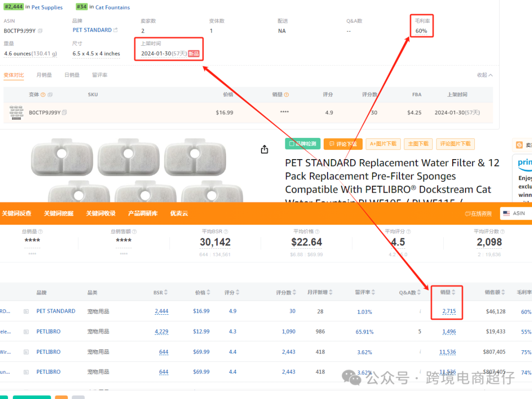
Task: Open 关键词挖掘 in orange nav bar
Action: [x=59, y=213]
